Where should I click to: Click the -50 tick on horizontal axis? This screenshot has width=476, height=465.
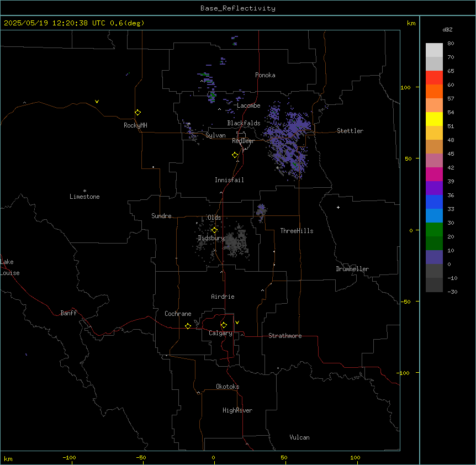(141, 457)
